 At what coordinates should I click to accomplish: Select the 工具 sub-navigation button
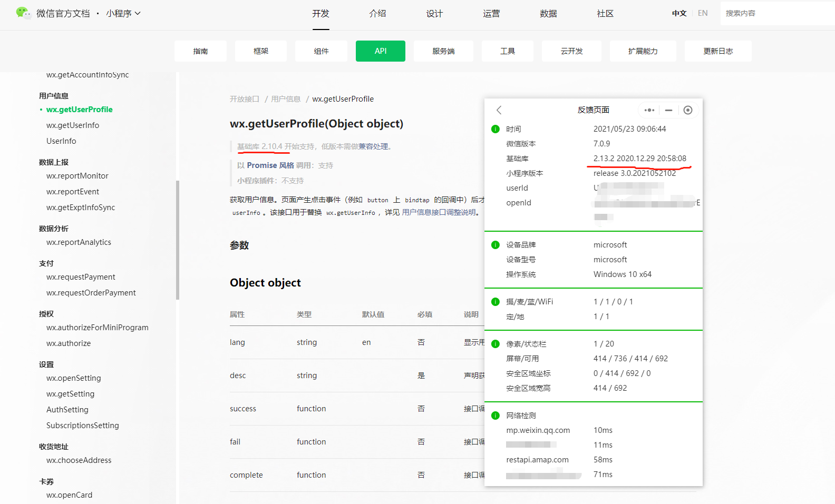coord(508,51)
